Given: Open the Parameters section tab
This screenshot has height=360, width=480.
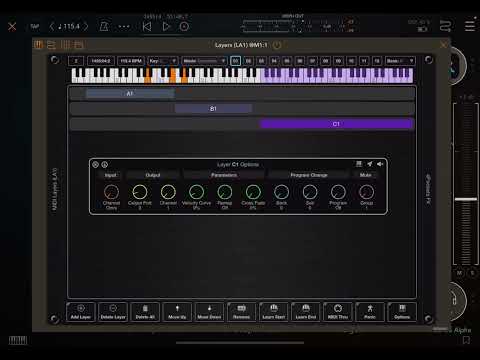Looking at the screenshot, I should (224, 175).
